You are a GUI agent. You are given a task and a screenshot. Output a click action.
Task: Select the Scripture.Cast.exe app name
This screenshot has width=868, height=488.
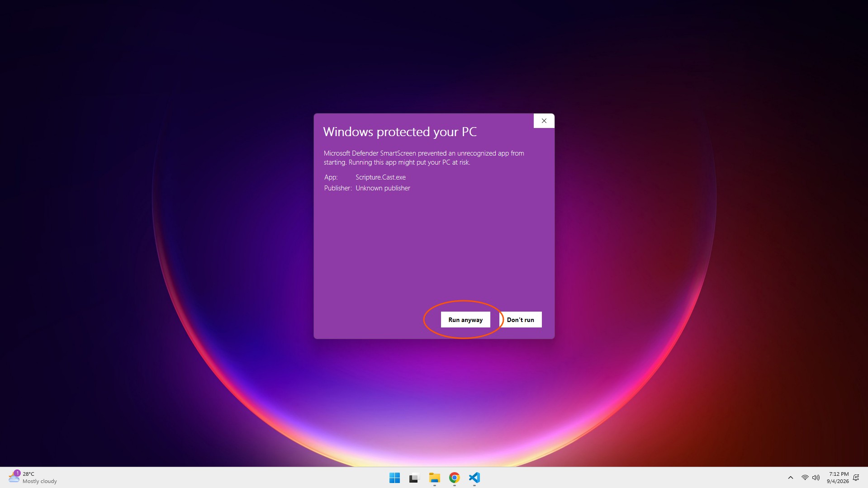point(380,177)
